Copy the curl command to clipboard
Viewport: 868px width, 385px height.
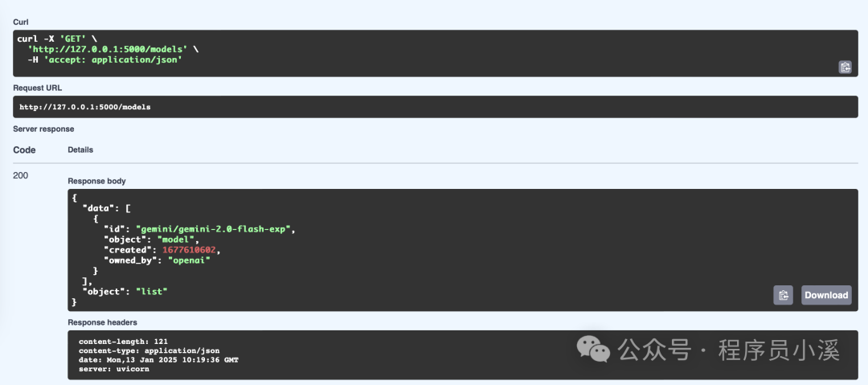tap(845, 68)
